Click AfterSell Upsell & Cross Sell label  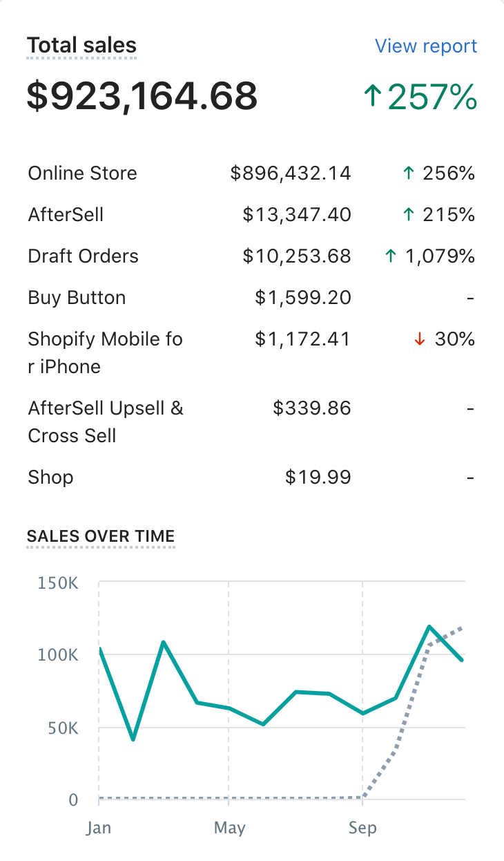tap(106, 422)
